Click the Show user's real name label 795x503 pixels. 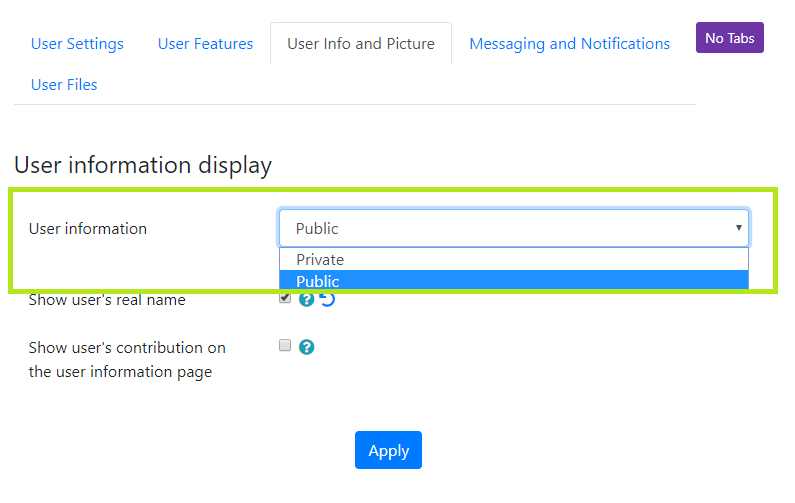click(x=107, y=300)
